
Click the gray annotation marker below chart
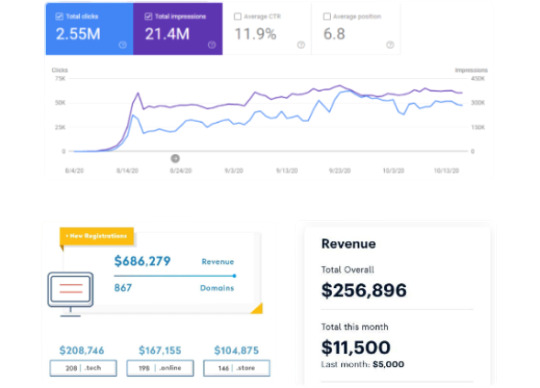[175, 158]
